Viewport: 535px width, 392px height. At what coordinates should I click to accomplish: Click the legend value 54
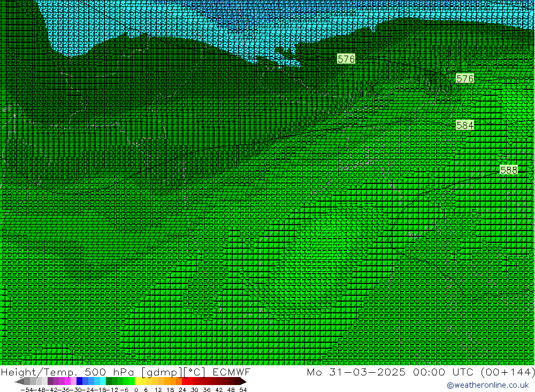243,390
